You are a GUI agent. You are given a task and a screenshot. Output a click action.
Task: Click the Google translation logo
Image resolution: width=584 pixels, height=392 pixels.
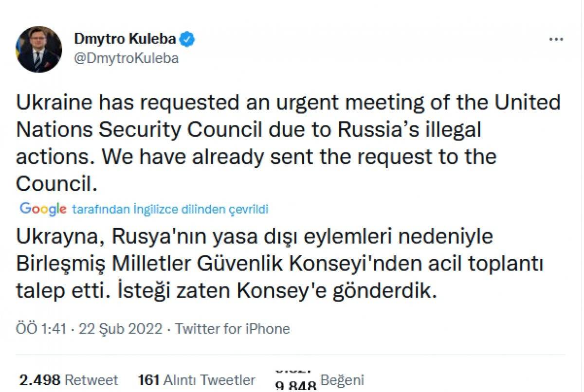[43, 209]
